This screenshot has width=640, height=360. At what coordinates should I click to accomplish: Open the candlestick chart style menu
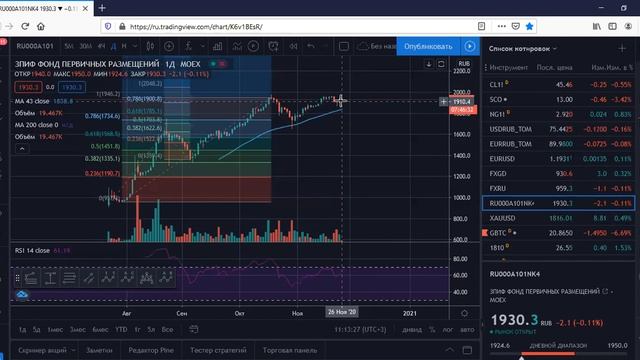tap(150, 46)
